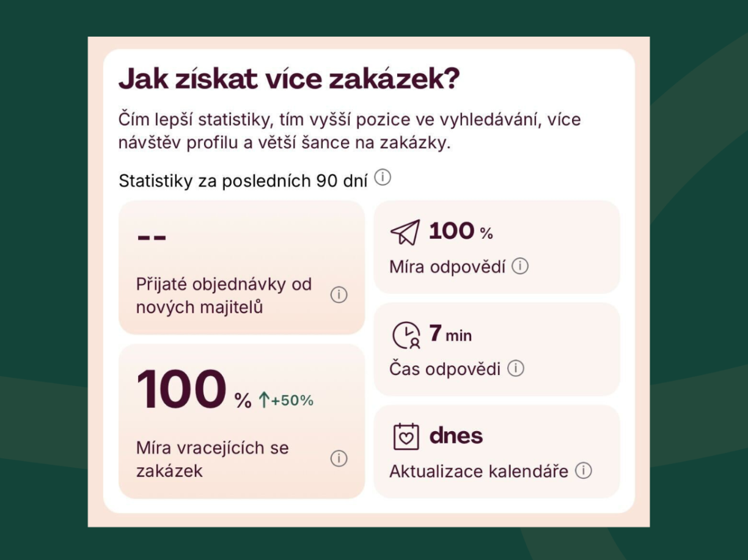
Task: Show info about 'Míra vracejících se zakázek'
Action: point(339,459)
